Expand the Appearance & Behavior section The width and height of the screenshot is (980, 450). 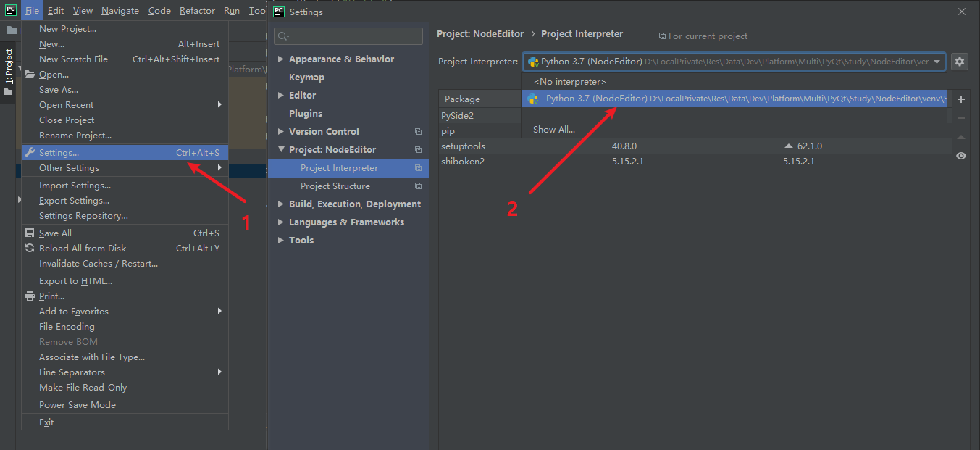pyautogui.click(x=281, y=59)
